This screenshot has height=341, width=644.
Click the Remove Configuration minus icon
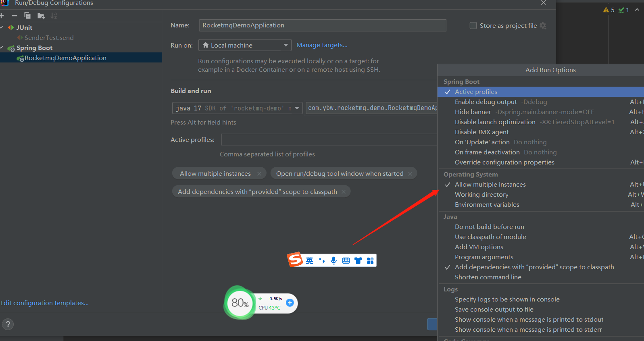(x=15, y=16)
